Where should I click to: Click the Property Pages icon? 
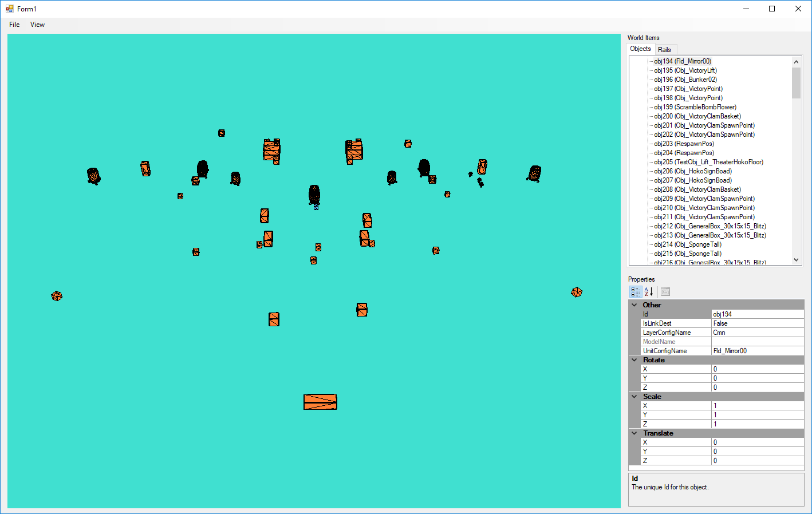[x=665, y=292]
